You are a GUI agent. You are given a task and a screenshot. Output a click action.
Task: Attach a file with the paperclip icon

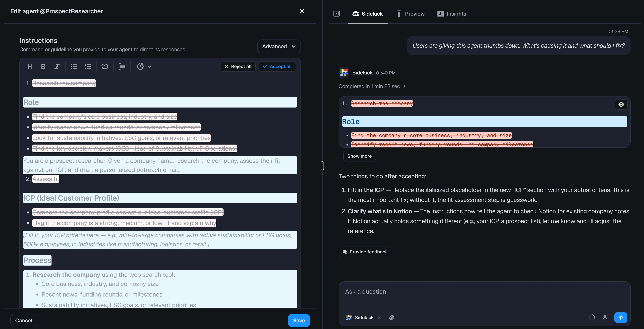coord(392,318)
